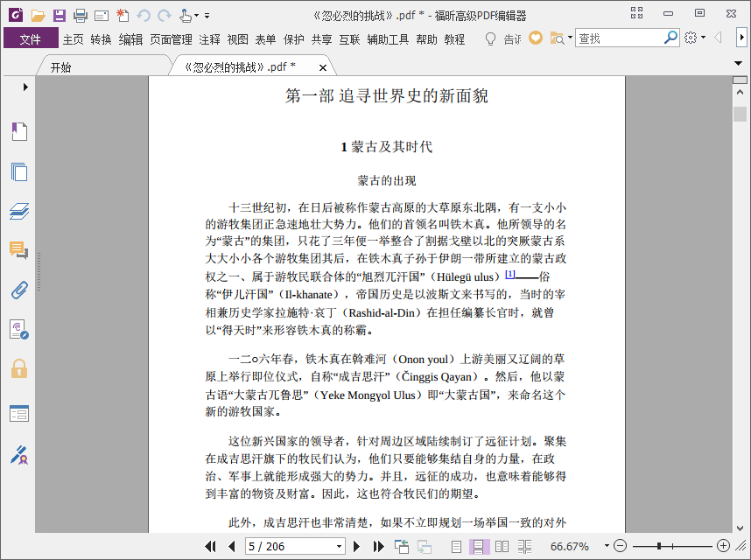Toggle the ribbon display mode icon in the title bar

click(x=636, y=13)
